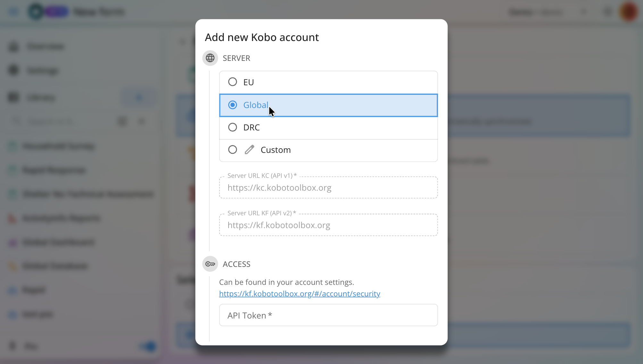Toggle the blurred switch at sidebar bottom

click(147, 346)
